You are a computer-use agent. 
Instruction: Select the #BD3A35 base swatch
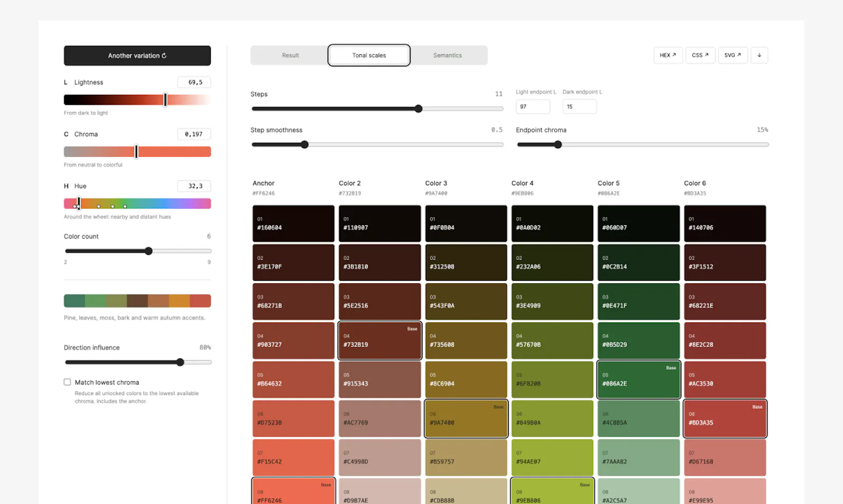[725, 419]
